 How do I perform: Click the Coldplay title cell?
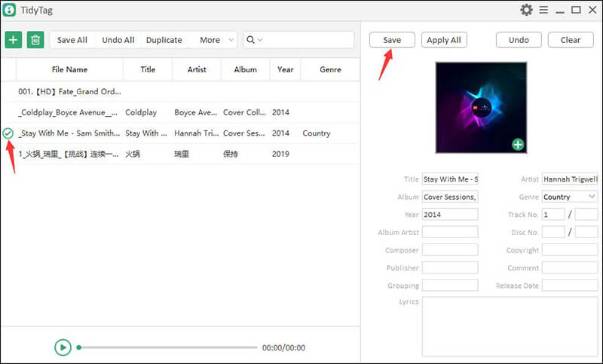(x=141, y=112)
